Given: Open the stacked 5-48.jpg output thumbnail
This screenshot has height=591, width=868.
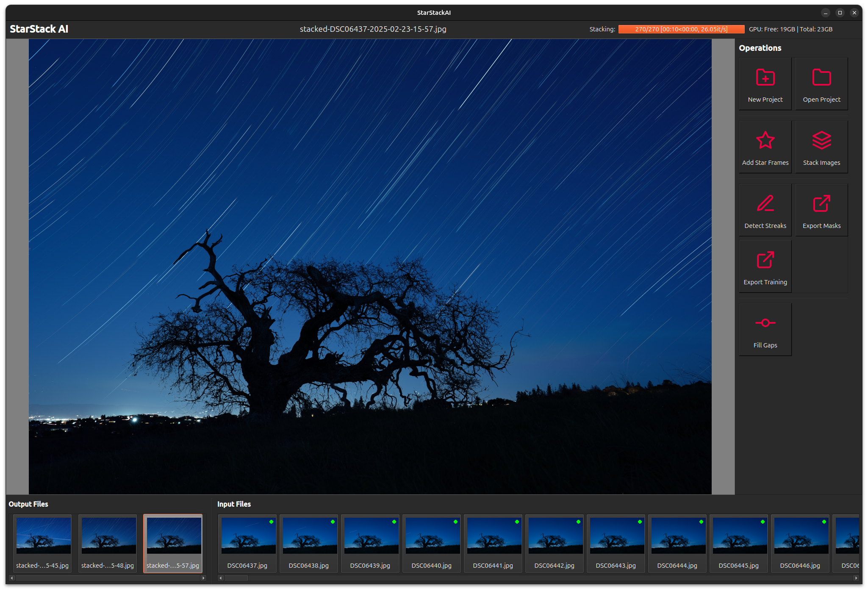Looking at the screenshot, I should [x=108, y=536].
